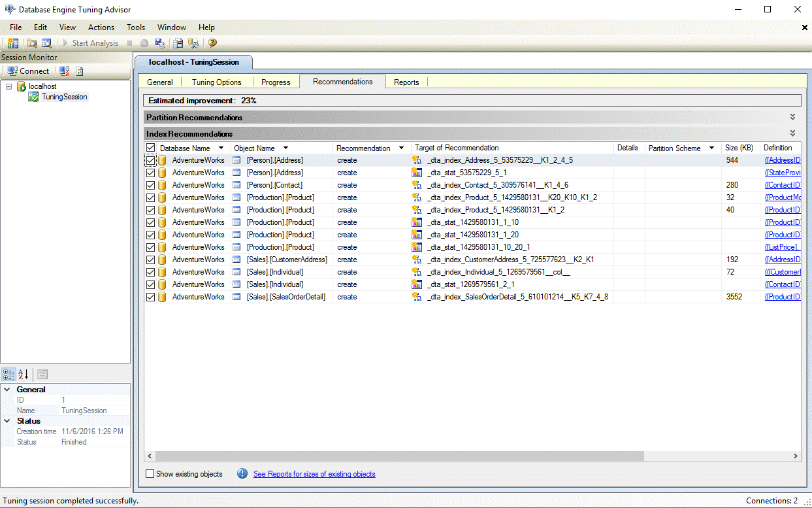Click See Reports for sizes of existing objects
The image size is (812, 508).
click(x=314, y=473)
